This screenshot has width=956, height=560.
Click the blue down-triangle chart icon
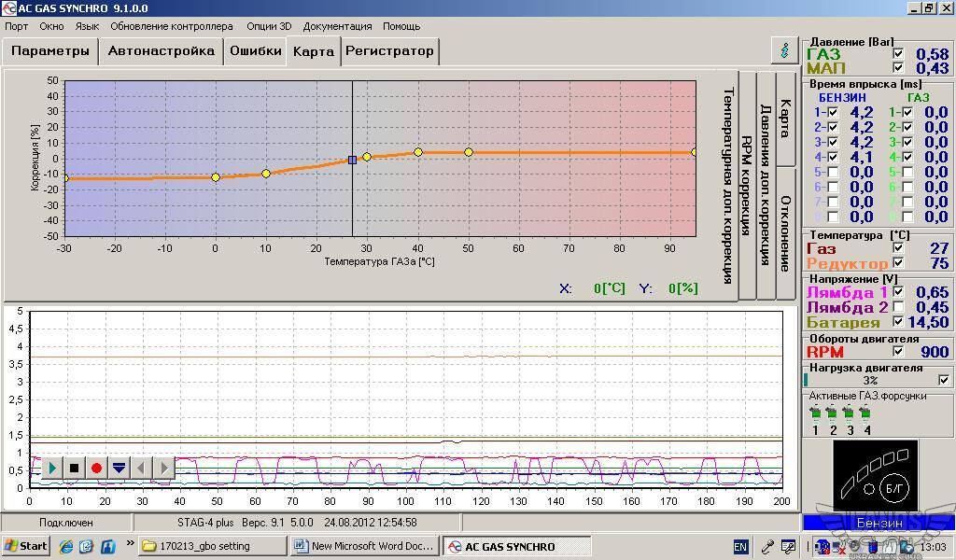click(119, 468)
